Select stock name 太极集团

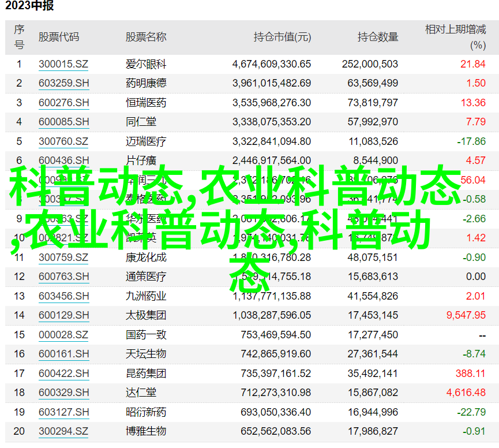click(146, 315)
